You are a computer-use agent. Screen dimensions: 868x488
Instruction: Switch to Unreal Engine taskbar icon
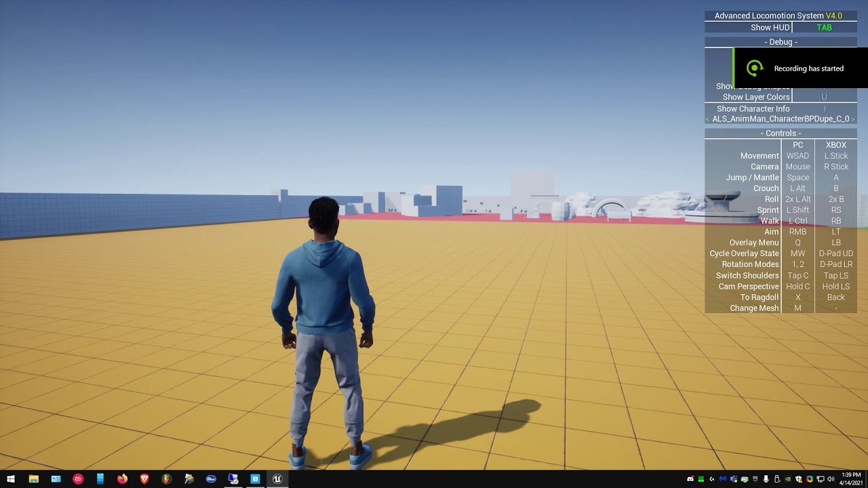(277, 479)
